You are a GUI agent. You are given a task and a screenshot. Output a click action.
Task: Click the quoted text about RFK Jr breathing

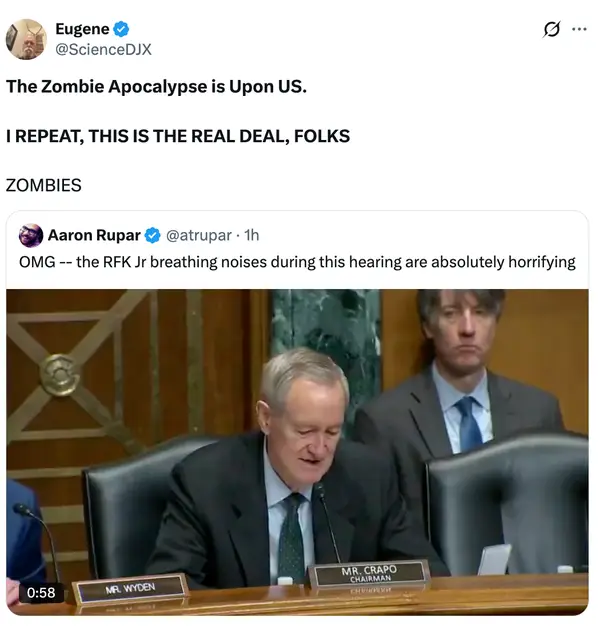(297, 262)
